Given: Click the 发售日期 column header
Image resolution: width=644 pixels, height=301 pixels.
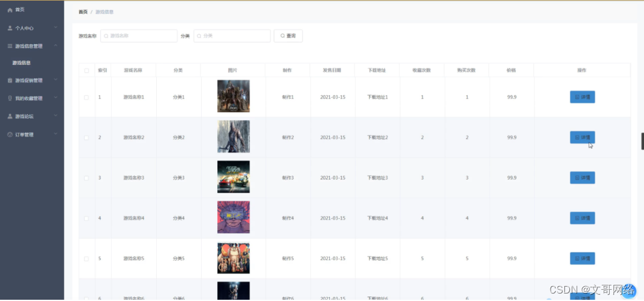Looking at the screenshot, I should pos(332,70).
